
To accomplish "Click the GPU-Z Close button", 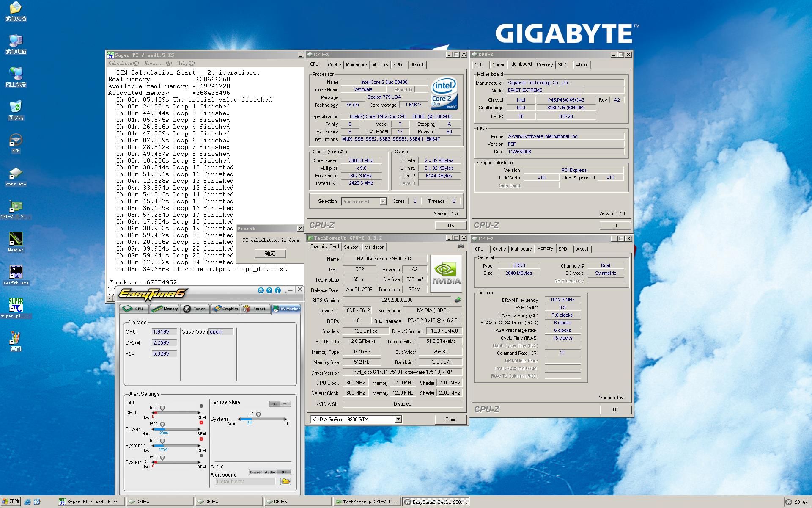I will pyautogui.click(x=451, y=420).
